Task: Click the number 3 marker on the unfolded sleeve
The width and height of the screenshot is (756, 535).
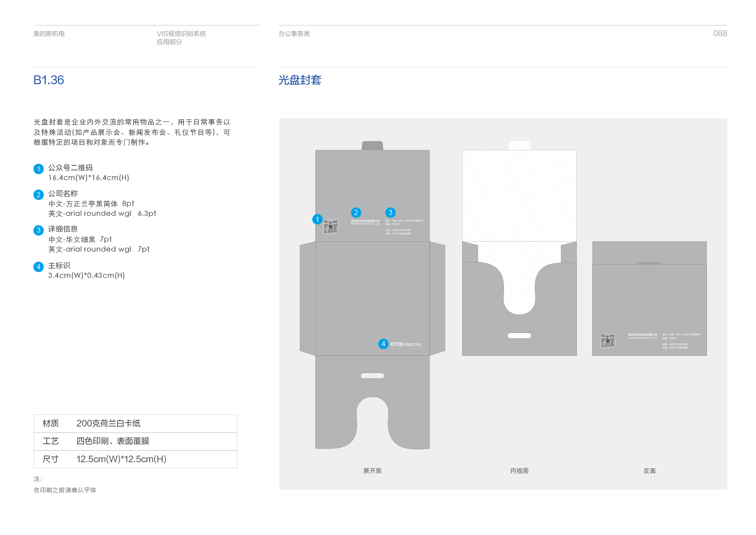Action: coord(390,212)
